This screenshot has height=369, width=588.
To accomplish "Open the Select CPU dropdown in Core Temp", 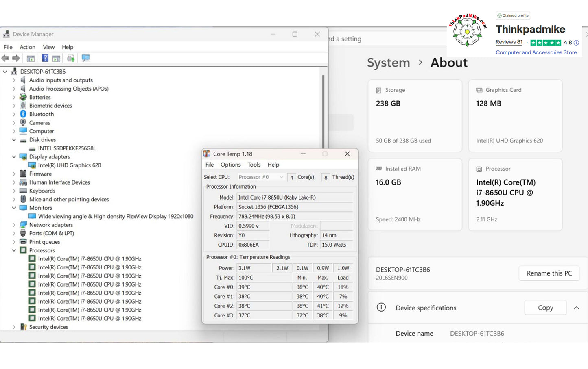I will [261, 177].
